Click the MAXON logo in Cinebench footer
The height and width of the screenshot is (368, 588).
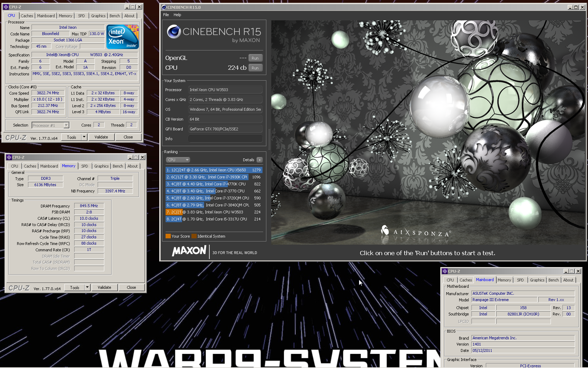pos(189,251)
